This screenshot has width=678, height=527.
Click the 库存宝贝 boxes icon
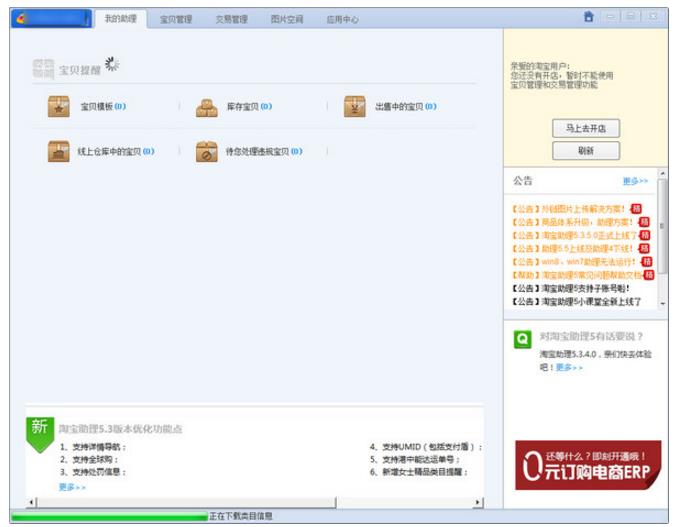pos(206,107)
